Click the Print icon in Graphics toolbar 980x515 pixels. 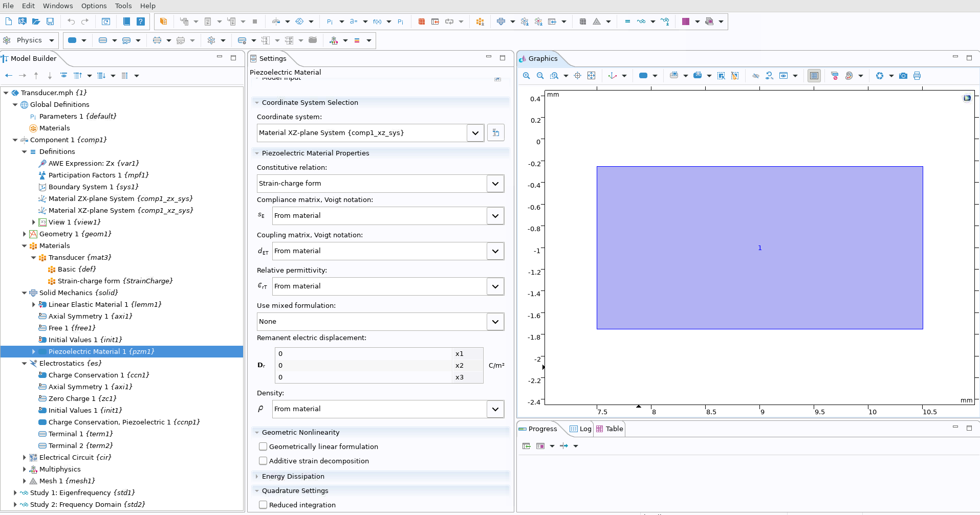pos(917,76)
